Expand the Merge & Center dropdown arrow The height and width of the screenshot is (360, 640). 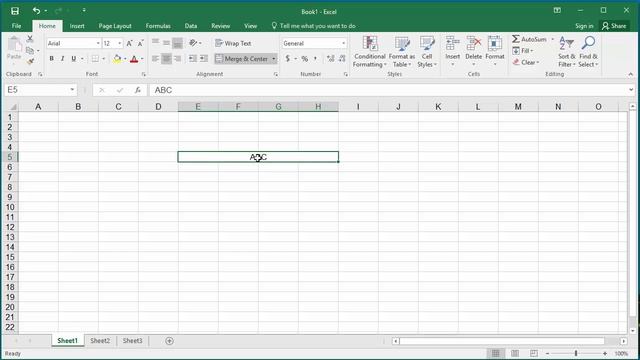click(x=273, y=59)
